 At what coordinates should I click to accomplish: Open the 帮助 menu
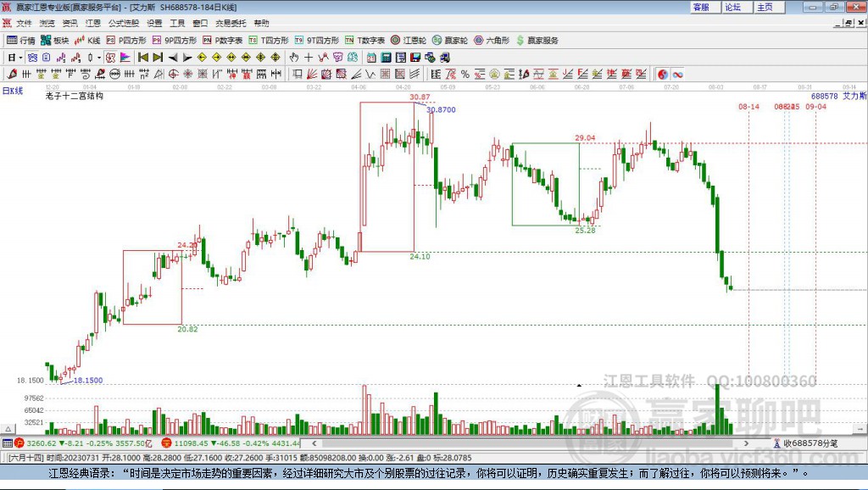pyautogui.click(x=261, y=23)
